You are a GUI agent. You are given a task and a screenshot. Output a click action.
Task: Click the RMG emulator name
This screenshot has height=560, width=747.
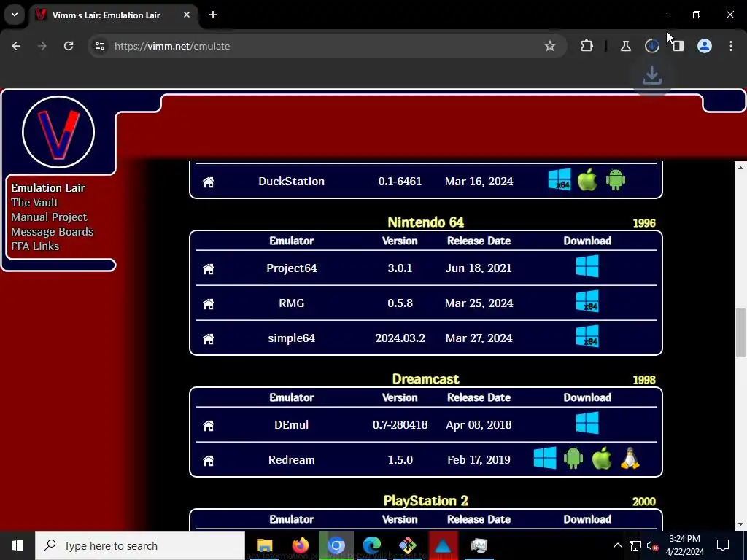[291, 303]
